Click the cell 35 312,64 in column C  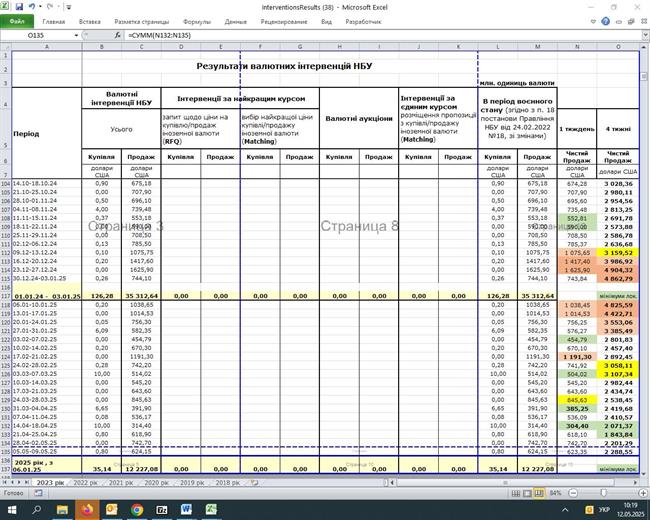pos(141,296)
